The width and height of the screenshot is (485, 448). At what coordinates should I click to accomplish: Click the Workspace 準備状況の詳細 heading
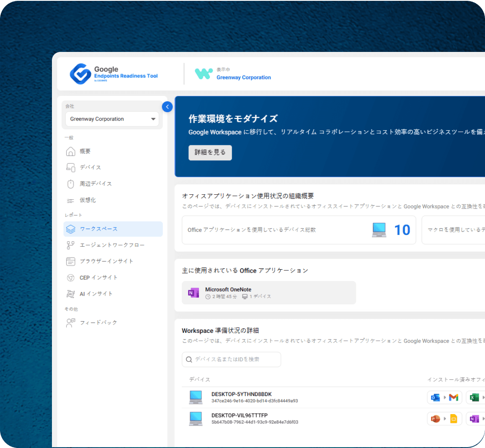(x=220, y=331)
